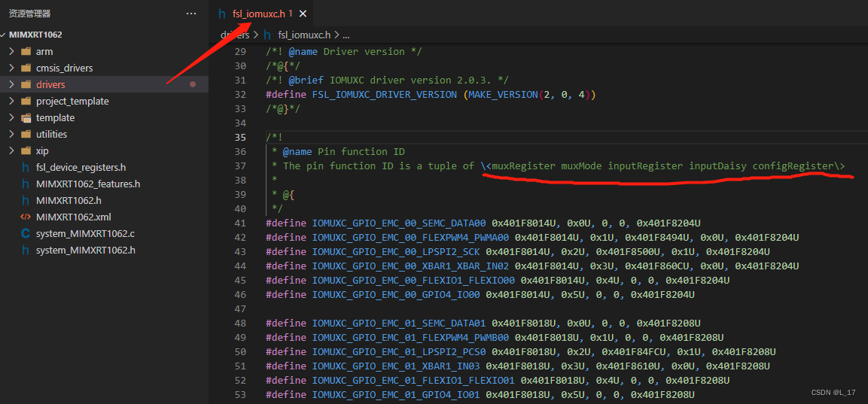The image size is (868, 404).
Task: Select the drivers folder name in explorer
Action: tap(50, 85)
